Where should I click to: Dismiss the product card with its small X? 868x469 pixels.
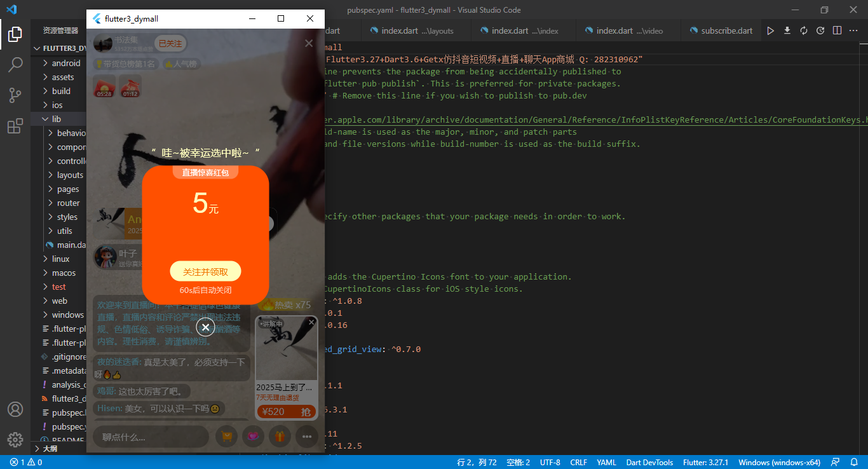(x=311, y=322)
